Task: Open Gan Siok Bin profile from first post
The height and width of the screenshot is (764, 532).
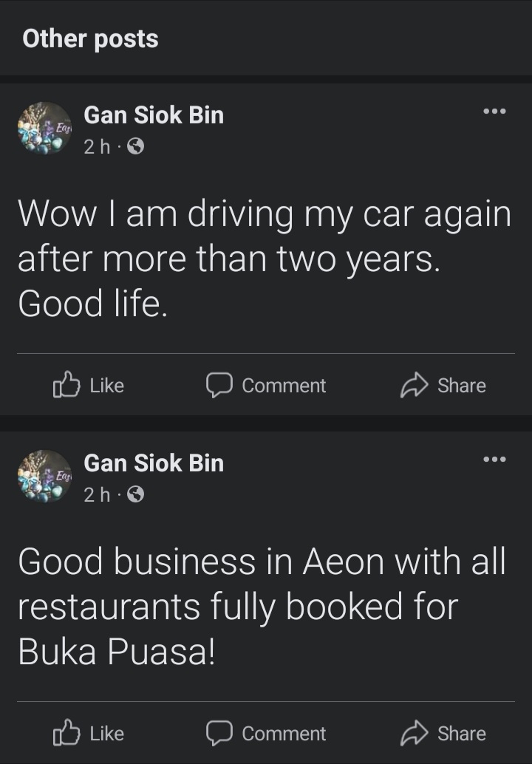Action: [x=154, y=115]
